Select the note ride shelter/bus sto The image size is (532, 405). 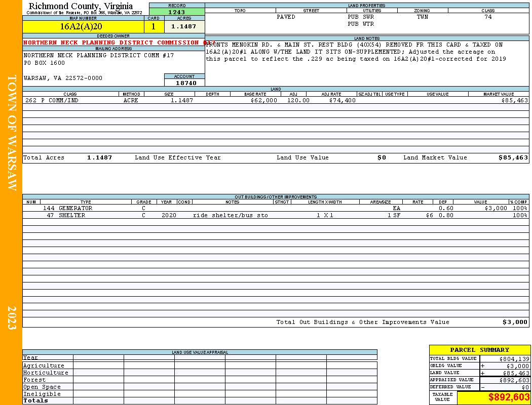pos(231,215)
